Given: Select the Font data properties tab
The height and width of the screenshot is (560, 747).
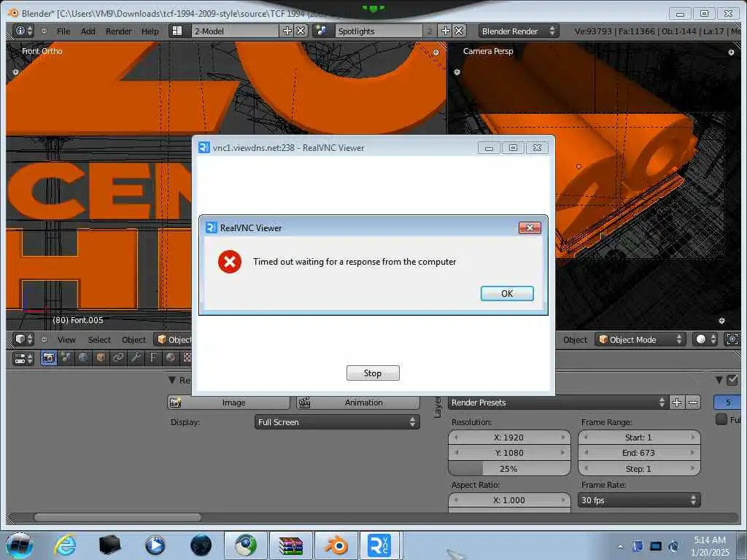Looking at the screenshot, I should [153, 357].
